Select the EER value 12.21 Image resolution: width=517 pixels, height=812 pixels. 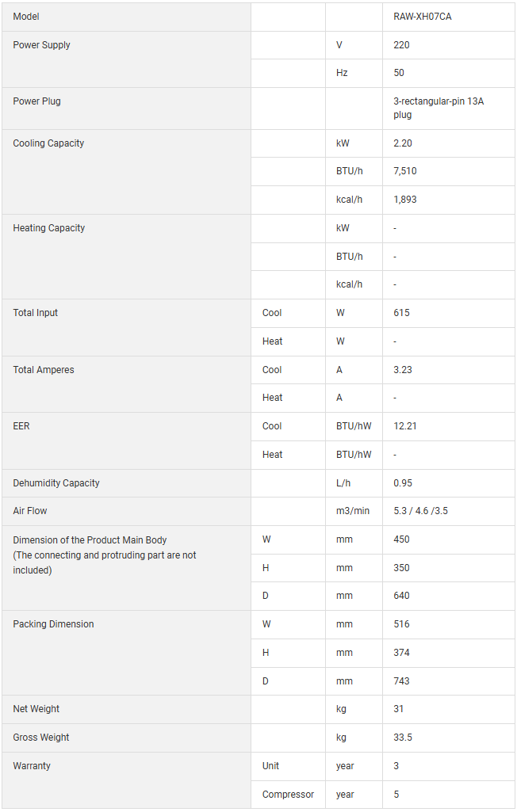pos(405,426)
